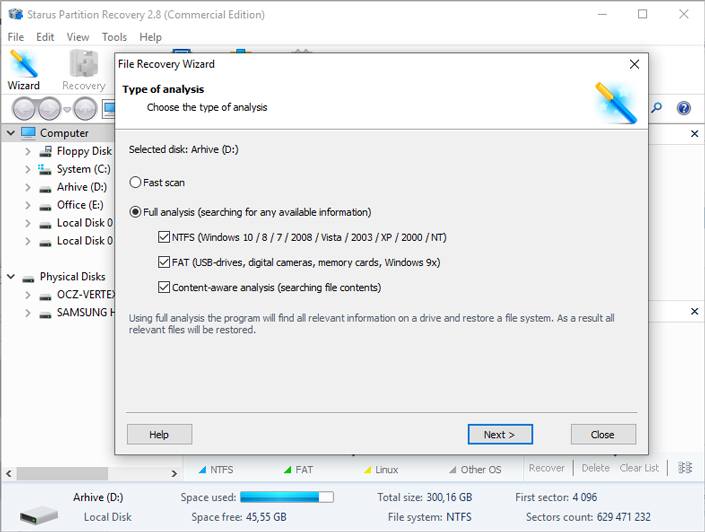The width and height of the screenshot is (705, 532).
Task: Click the Help button in wizard
Action: pos(159,434)
